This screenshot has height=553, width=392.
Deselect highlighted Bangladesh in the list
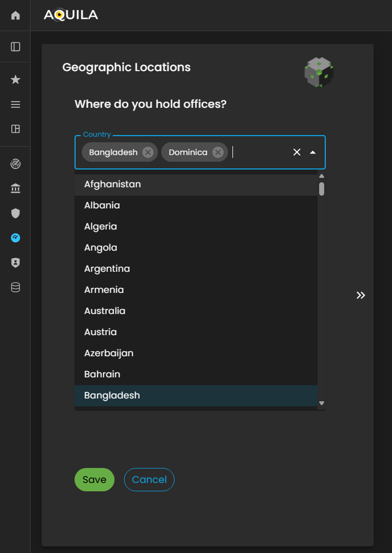pyautogui.click(x=112, y=395)
